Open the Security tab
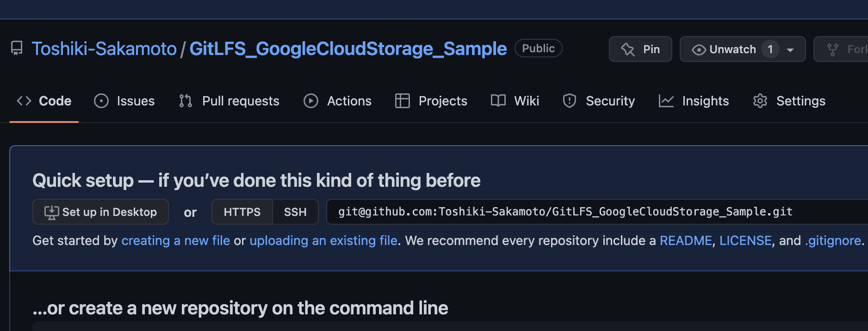This screenshot has width=868, height=331. tap(599, 101)
